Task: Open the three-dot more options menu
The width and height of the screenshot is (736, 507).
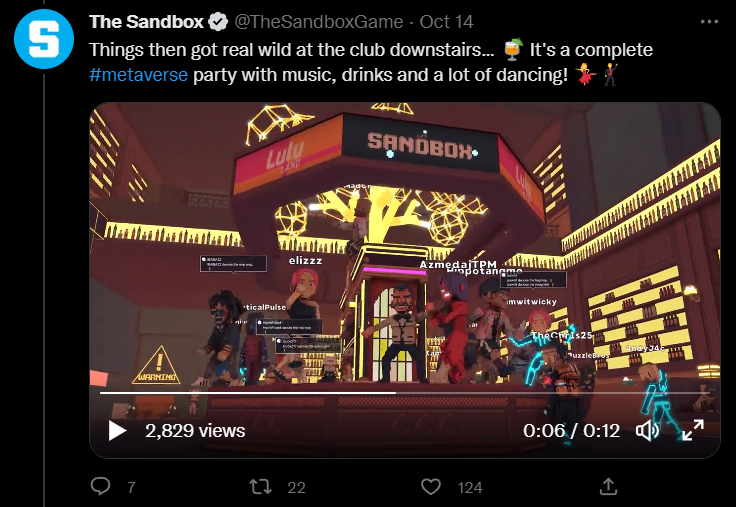Action: pos(709,22)
